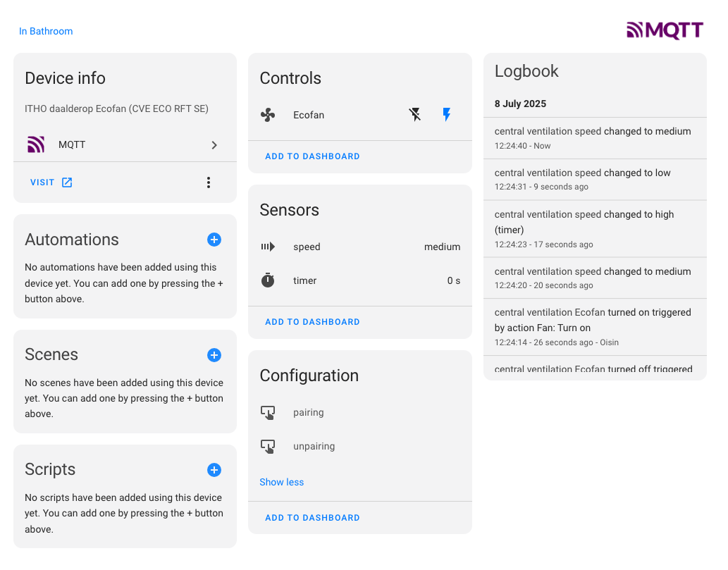728x570 pixels.
Task: Add Controls card to dashboard
Action: tap(312, 156)
